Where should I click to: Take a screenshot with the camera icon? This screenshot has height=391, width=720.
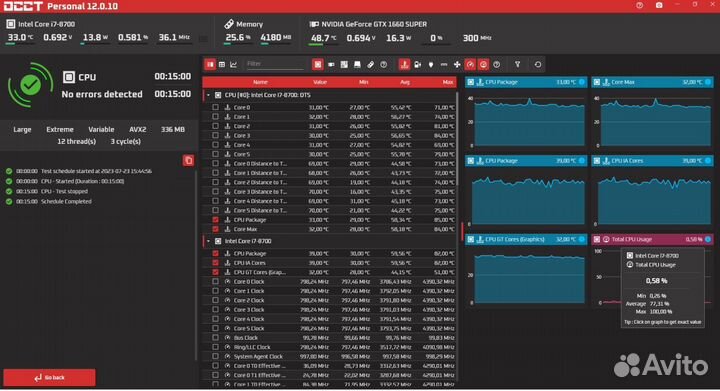[x=659, y=6]
